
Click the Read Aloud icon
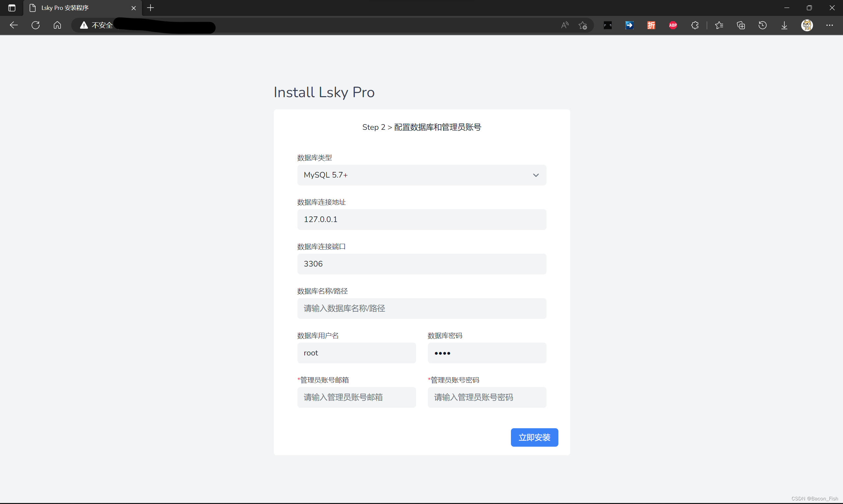coord(565,25)
